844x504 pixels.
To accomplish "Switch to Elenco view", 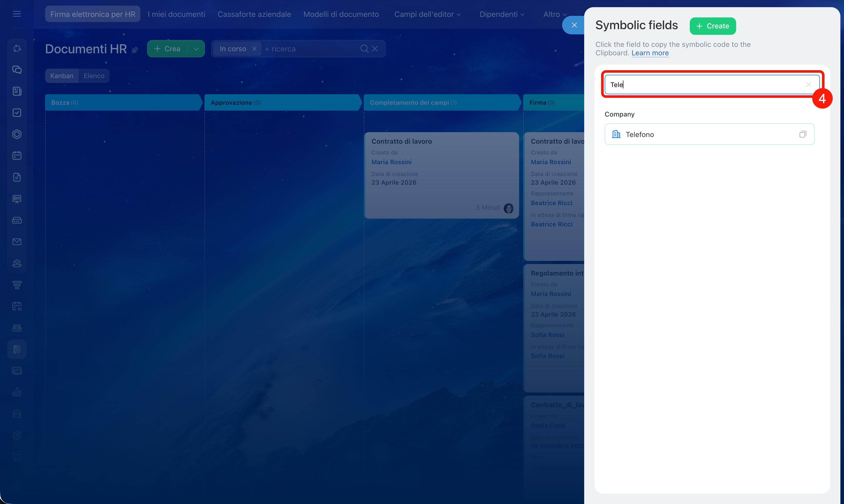I will pos(94,76).
